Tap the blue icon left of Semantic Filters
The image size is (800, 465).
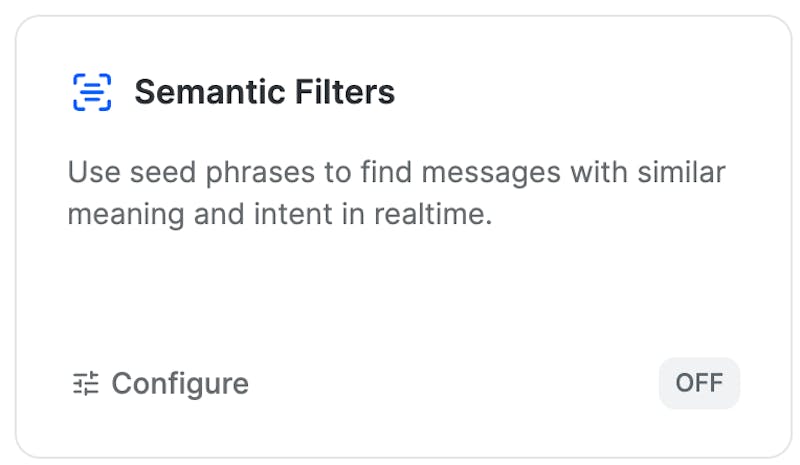[93, 92]
